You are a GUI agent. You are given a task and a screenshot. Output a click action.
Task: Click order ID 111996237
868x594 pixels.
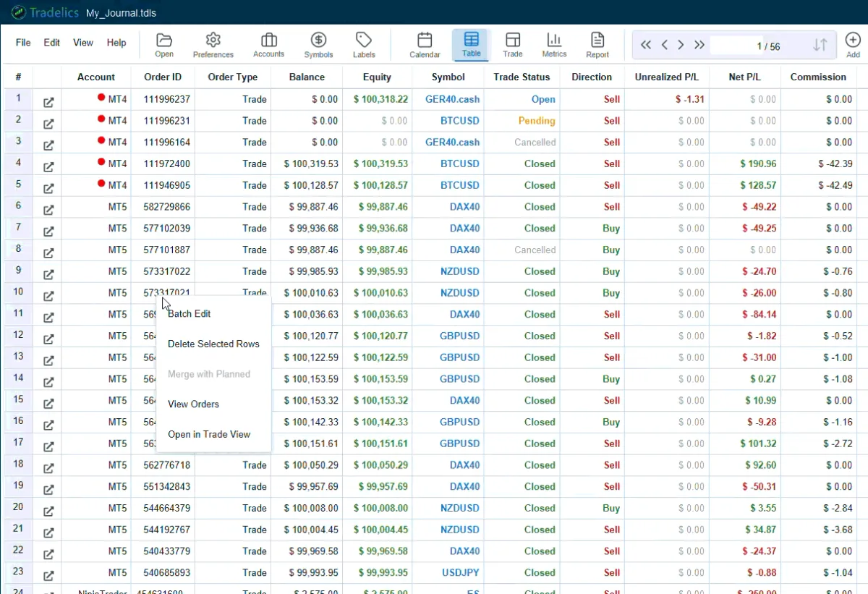click(x=167, y=99)
